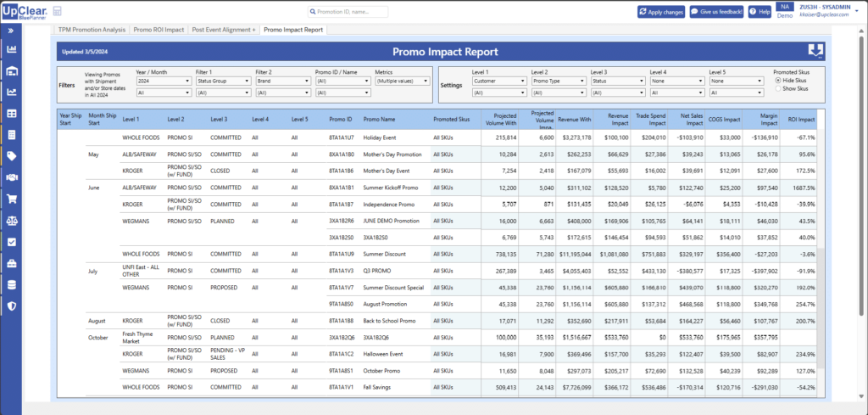The width and height of the screenshot is (868, 415).
Task: Switch to Promo ROI Impact tab
Action: click(x=159, y=30)
